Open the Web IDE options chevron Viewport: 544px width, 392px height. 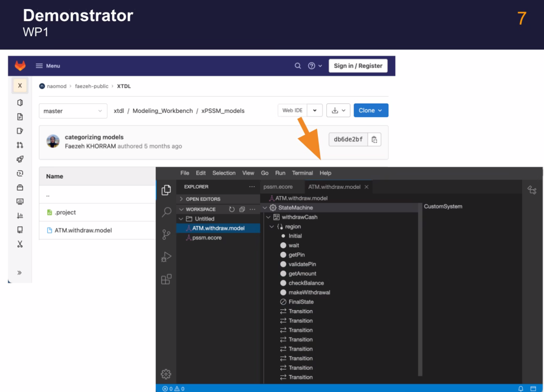(315, 110)
